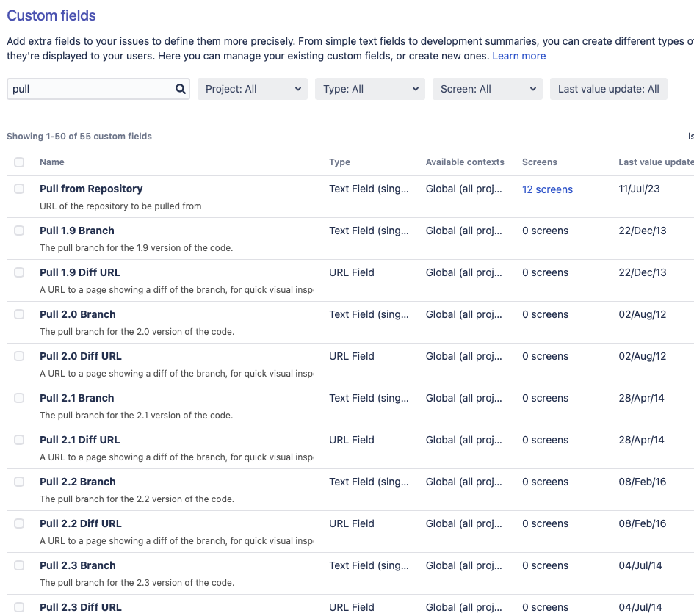The height and width of the screenshot is (616, 694).
Task: Click the Name column header
Action: pyautogui.click(x=52, y=162)
